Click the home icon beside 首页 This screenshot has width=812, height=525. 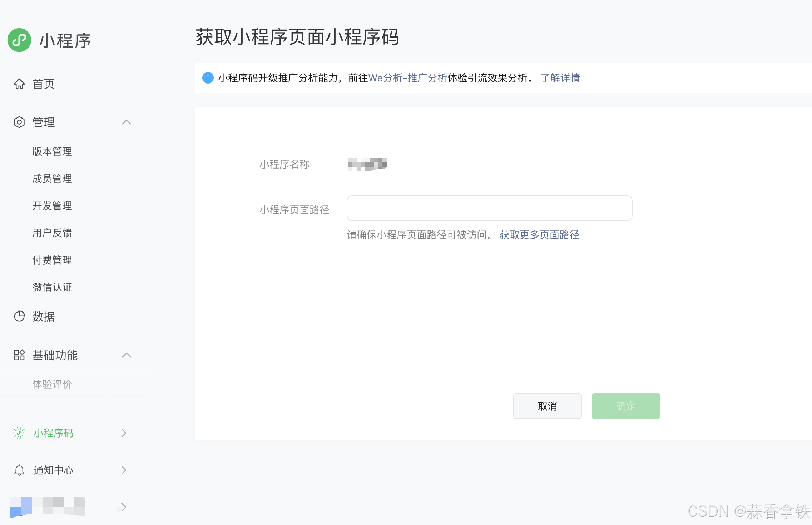coord(19,84)
